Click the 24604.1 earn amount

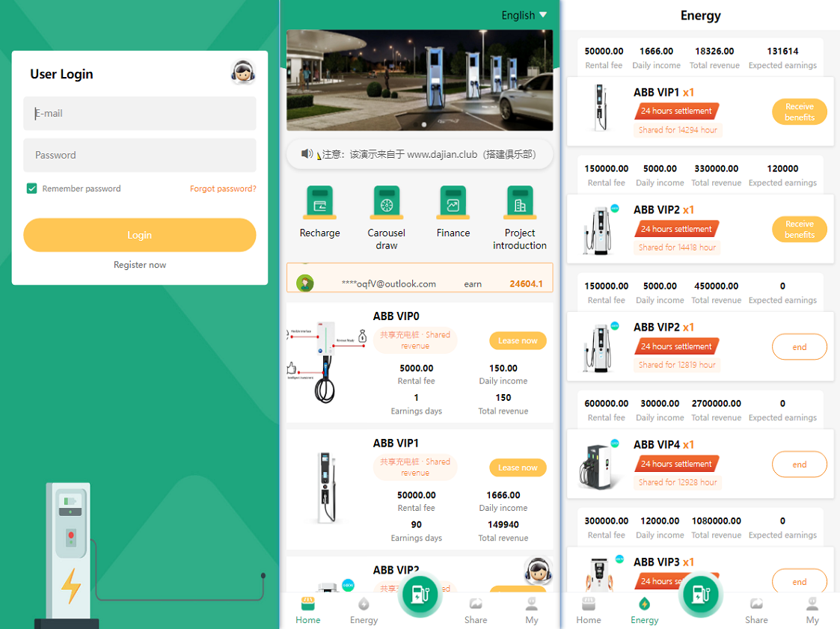526,284
